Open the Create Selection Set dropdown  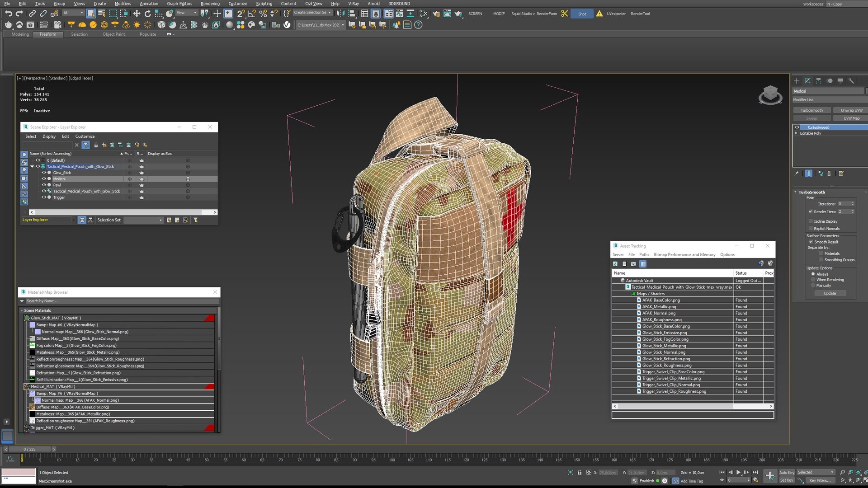pyautogui.click(x=312, y=13)
